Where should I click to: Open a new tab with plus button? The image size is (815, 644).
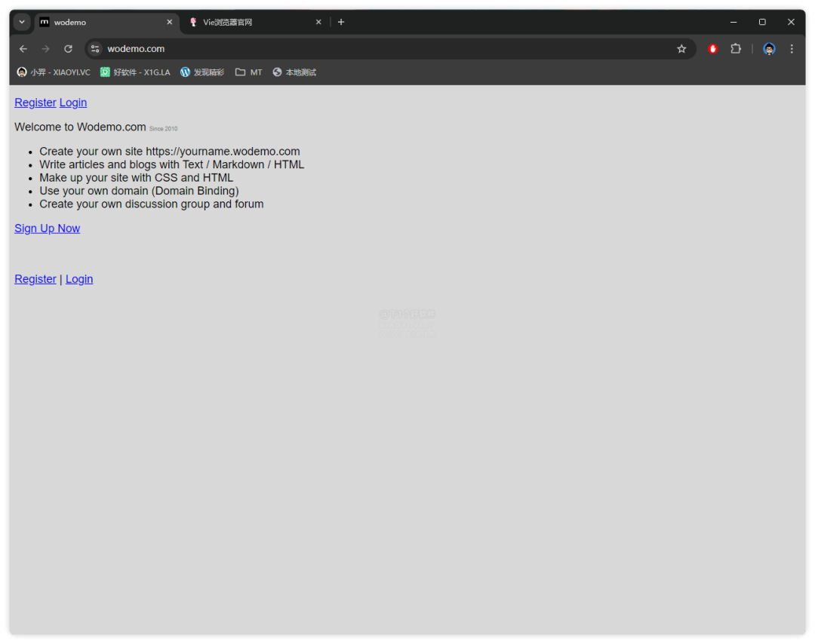coord(341,22)
